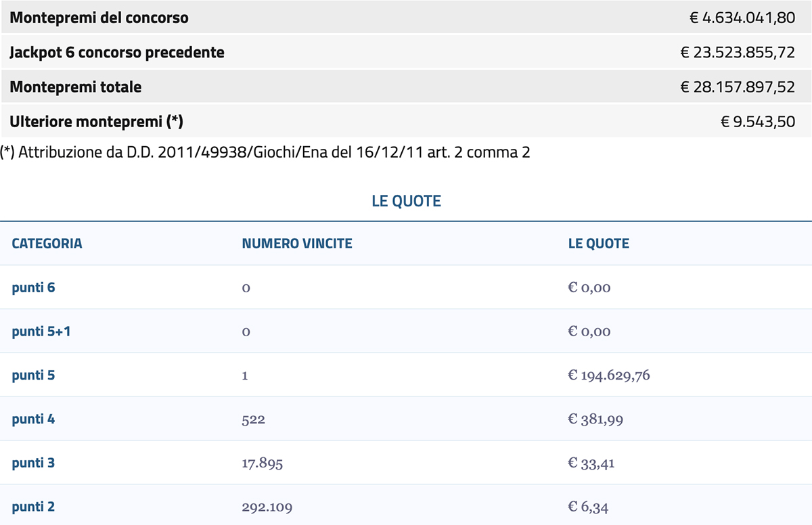Click the 'Montepremi totale' label
Viewport: 812px width, 525px height.
click(x=75, y=87)
